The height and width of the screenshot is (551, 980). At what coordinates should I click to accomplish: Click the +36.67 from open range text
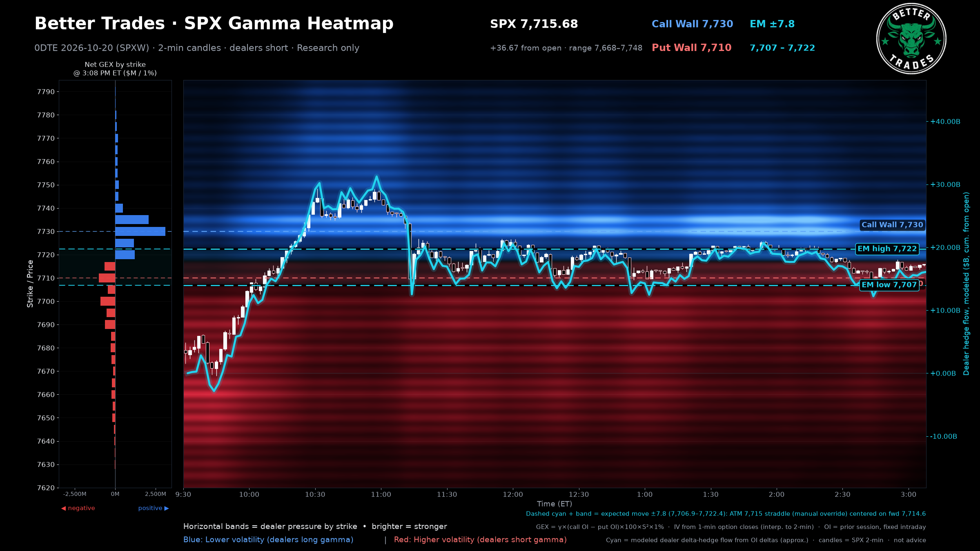coord(566,48)
